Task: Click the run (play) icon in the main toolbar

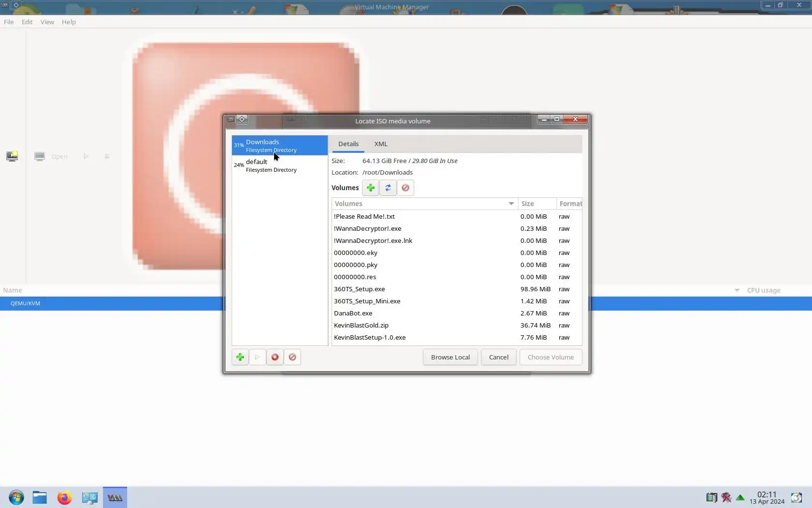Action: click(x=86, y=156)
